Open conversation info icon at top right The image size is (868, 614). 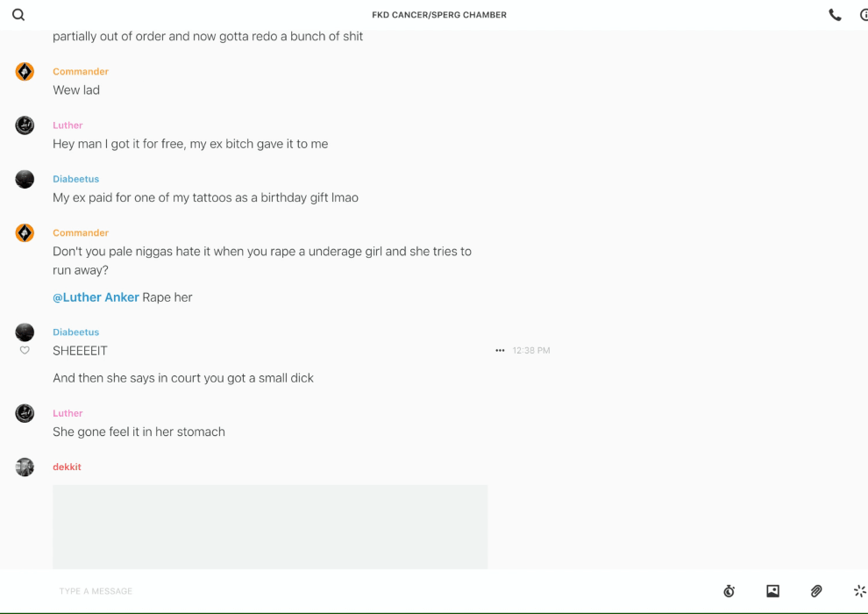[864, 15]
